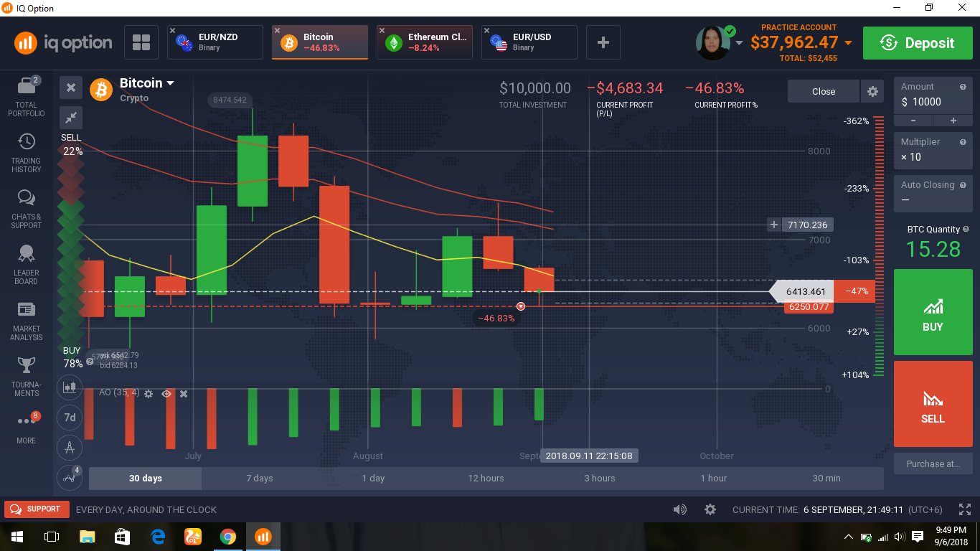
Task: Open the Total Portfolio panel
Action: click(27, 97)
